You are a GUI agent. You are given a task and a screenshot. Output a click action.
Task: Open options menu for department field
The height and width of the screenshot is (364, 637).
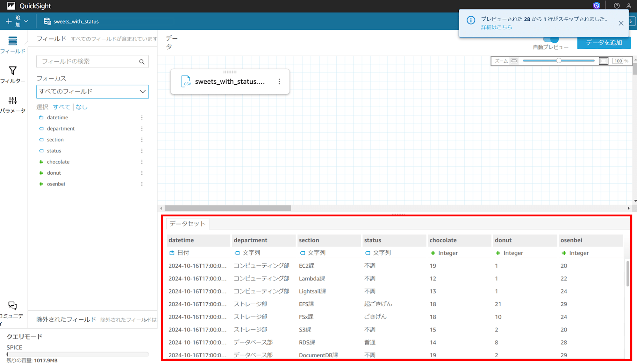coord(142,129)
